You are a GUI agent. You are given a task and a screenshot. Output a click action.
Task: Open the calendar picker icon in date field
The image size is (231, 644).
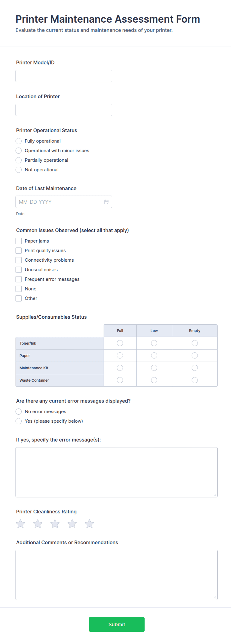click(106, 202)
